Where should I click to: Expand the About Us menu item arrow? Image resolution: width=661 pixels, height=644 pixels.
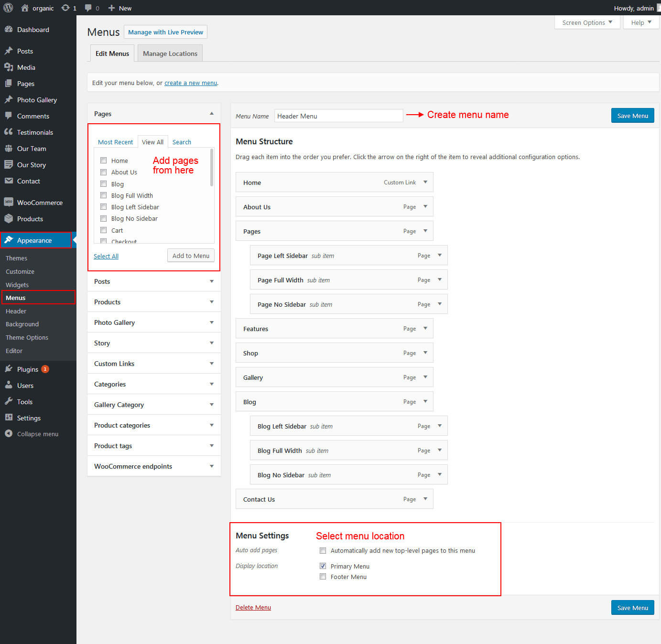pyautogui.click(x=425, y=206)
